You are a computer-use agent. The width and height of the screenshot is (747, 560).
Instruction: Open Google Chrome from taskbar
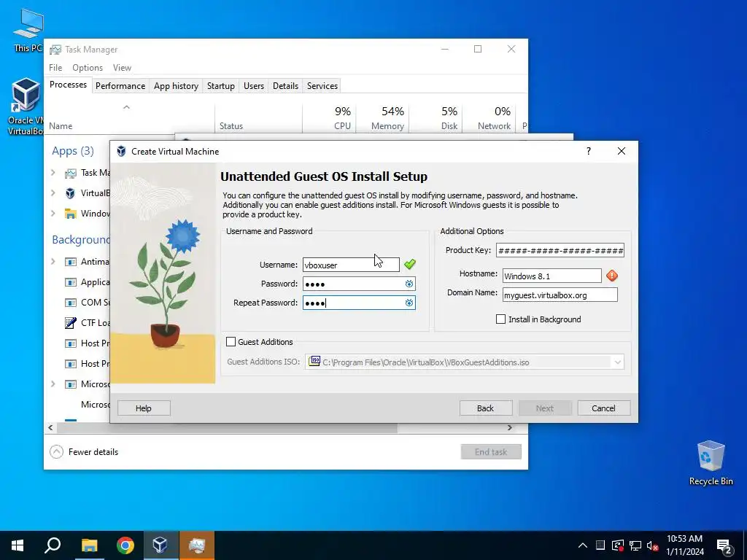[x=125, y=545]
